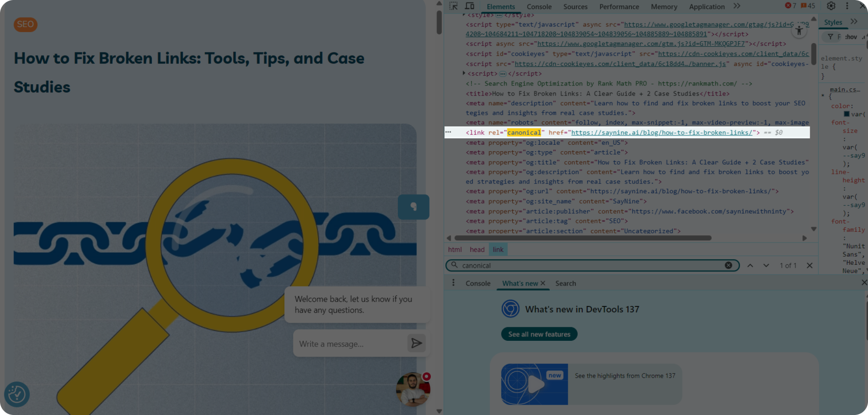This screenshot has width=868, height=415.
Task: Open the drawer Search tab
Action: pyautogui.click(x=566, y=283)
